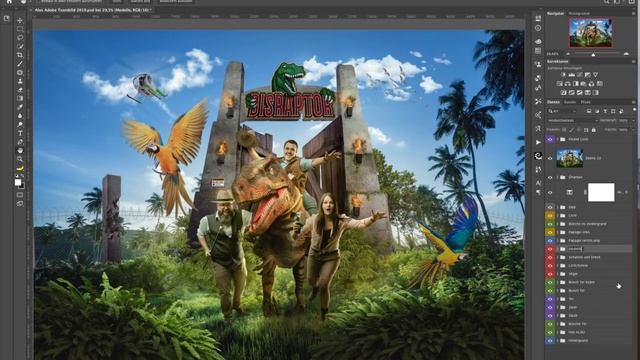
Task: Click the Navigator zoom slider
Action: [x=593, y=54]
